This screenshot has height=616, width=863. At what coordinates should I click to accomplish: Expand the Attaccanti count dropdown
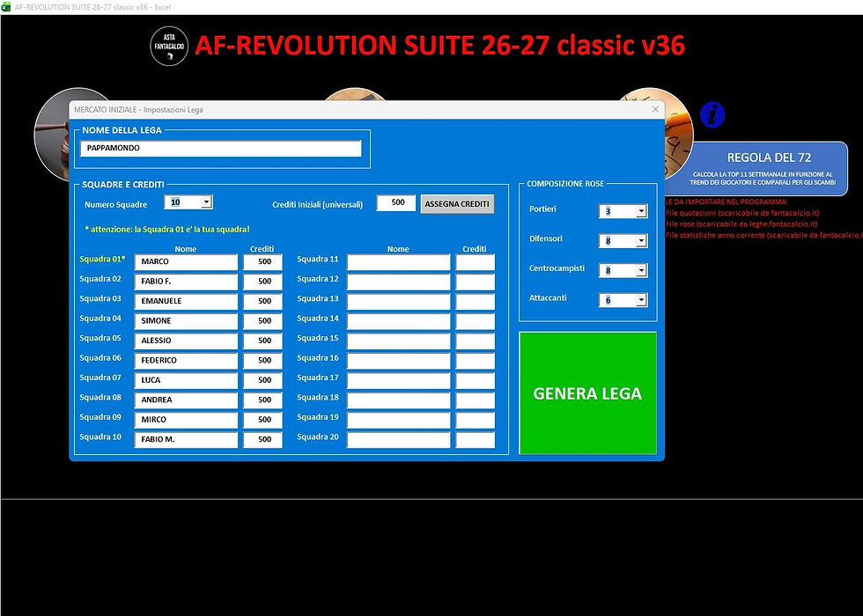(x=641, y=300)
